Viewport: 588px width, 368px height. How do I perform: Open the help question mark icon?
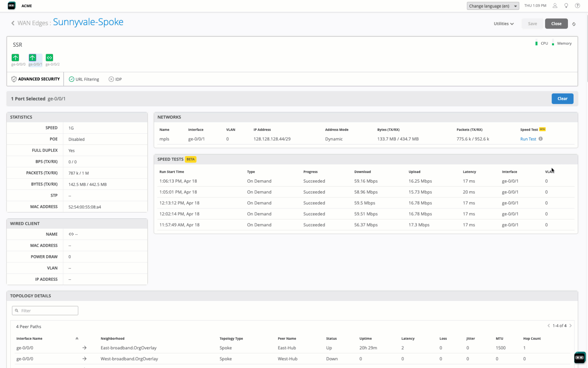click(x=577, y=6)
